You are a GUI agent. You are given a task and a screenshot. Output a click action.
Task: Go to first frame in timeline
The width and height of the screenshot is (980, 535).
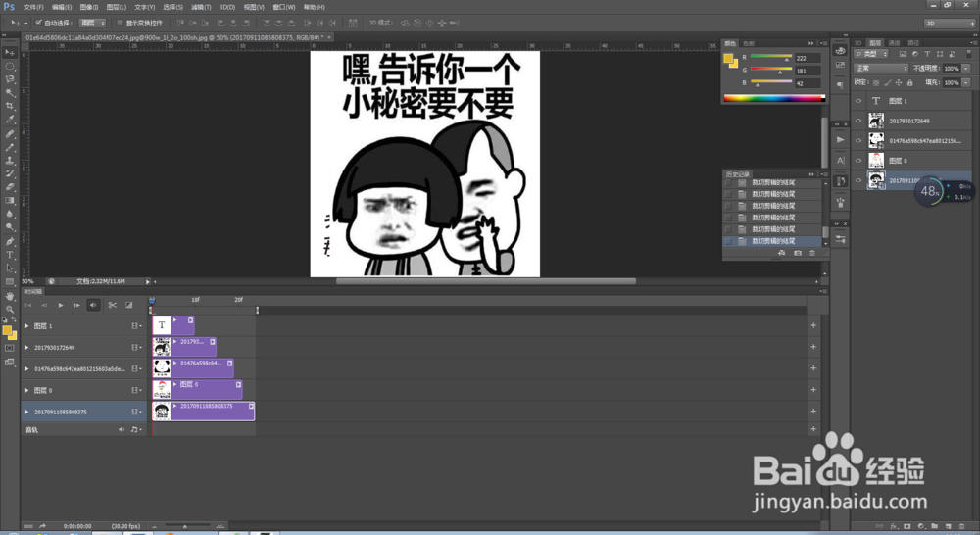click(28, 305)
